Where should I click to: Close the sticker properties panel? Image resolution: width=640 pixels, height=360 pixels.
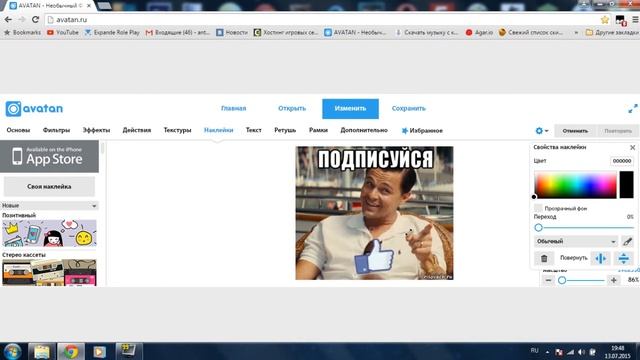click(632, 147)
